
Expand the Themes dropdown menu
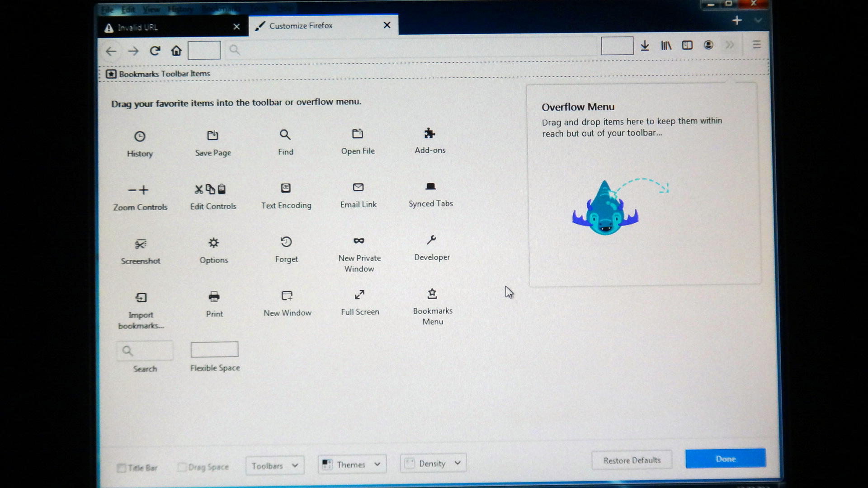pyautogui.click(x=352, y=465)
